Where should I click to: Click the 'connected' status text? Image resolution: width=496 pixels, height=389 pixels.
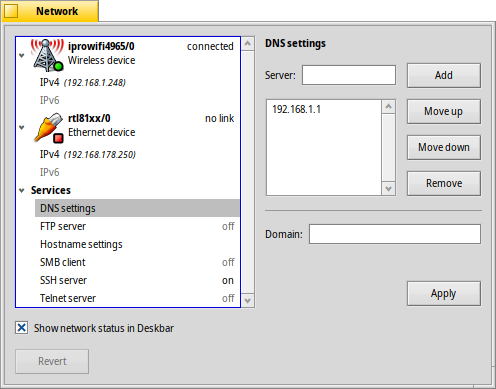(210, 46)
